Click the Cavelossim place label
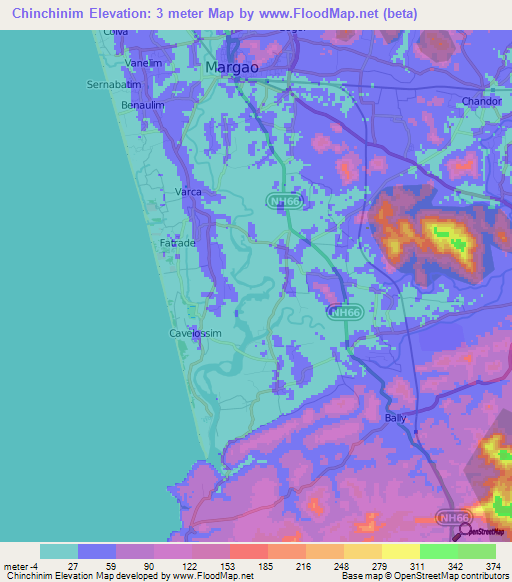The image size is (512, 582). (195, 333)
